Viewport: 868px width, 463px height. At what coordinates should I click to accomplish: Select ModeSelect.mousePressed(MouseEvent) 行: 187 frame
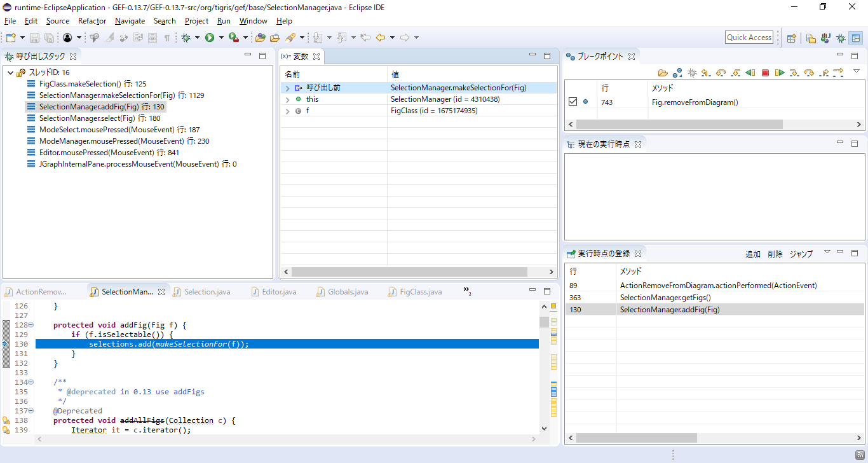tap(119, 130)
